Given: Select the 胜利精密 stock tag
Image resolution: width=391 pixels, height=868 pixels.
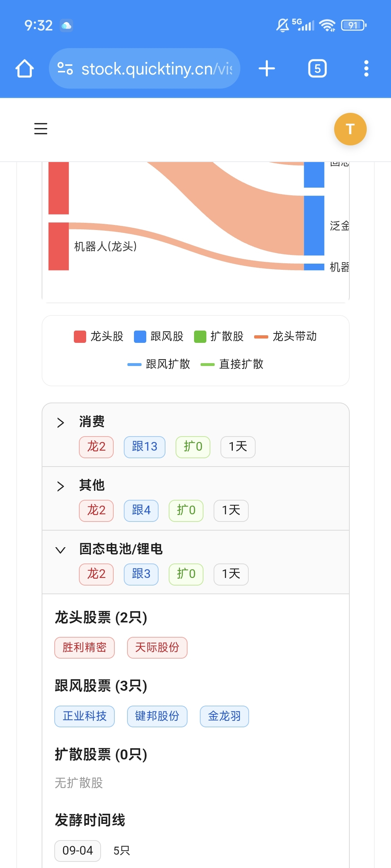Looking at the screenshot, I should [84, 647].
